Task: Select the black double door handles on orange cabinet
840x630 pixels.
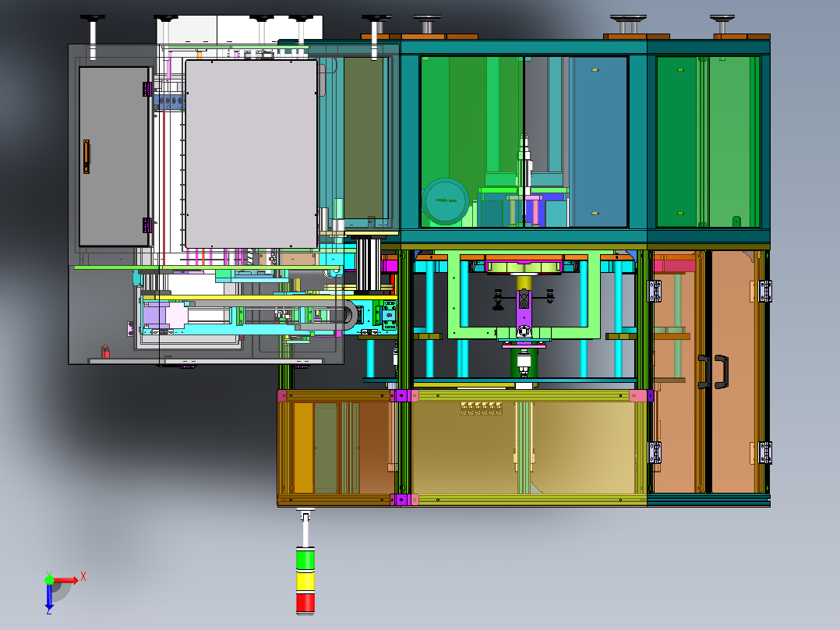Action: (x=713, y=371)
